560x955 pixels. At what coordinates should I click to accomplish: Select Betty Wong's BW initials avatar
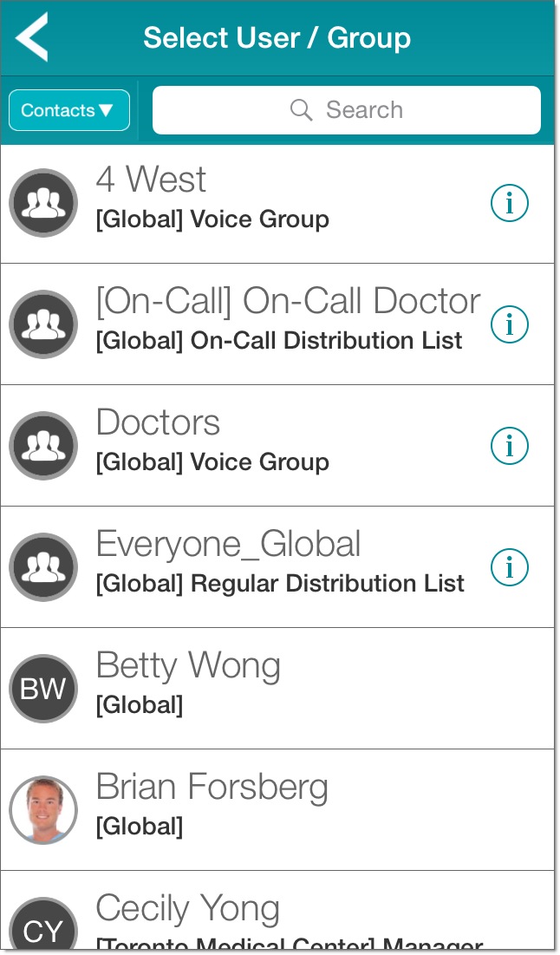(43, 689)
